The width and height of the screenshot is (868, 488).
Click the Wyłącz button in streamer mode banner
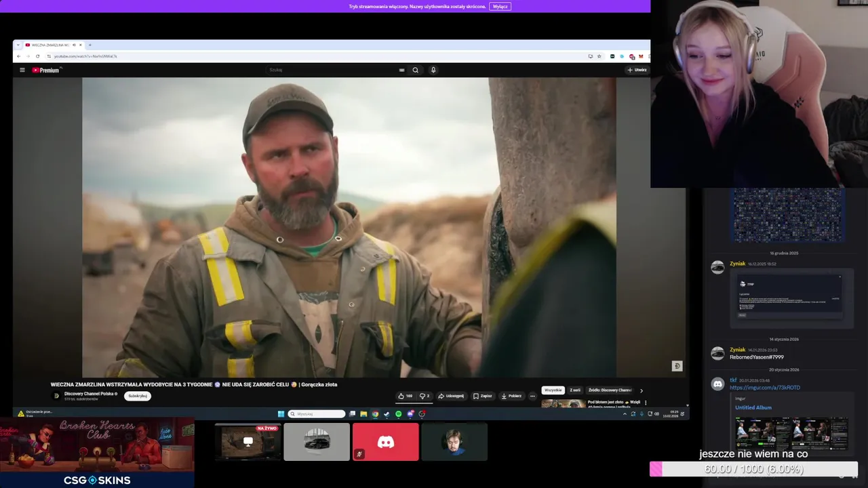[x=500, y=6]
